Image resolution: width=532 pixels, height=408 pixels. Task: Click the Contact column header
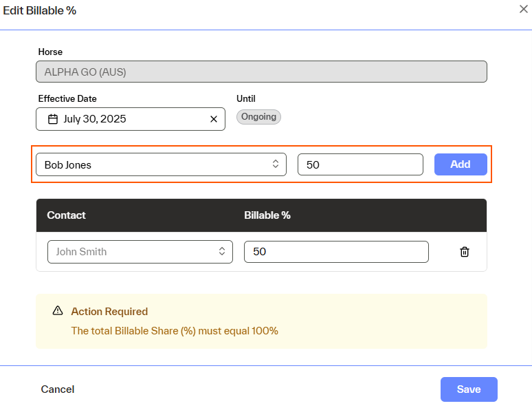67,215
